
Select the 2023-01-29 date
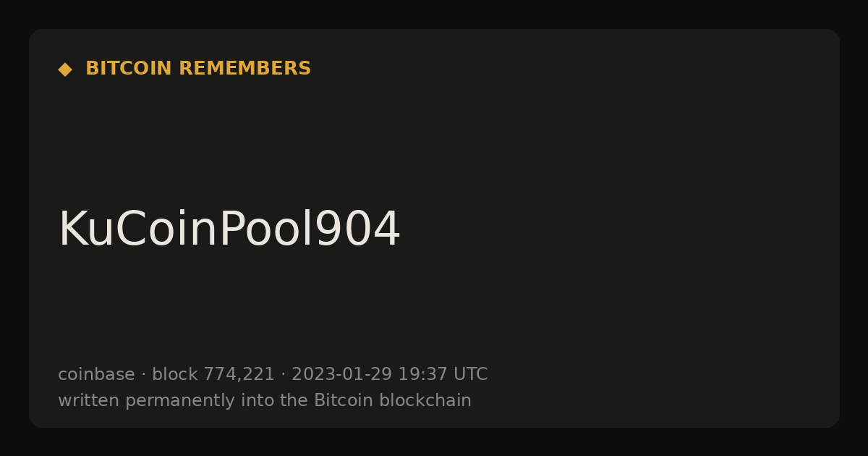[341, 374]
